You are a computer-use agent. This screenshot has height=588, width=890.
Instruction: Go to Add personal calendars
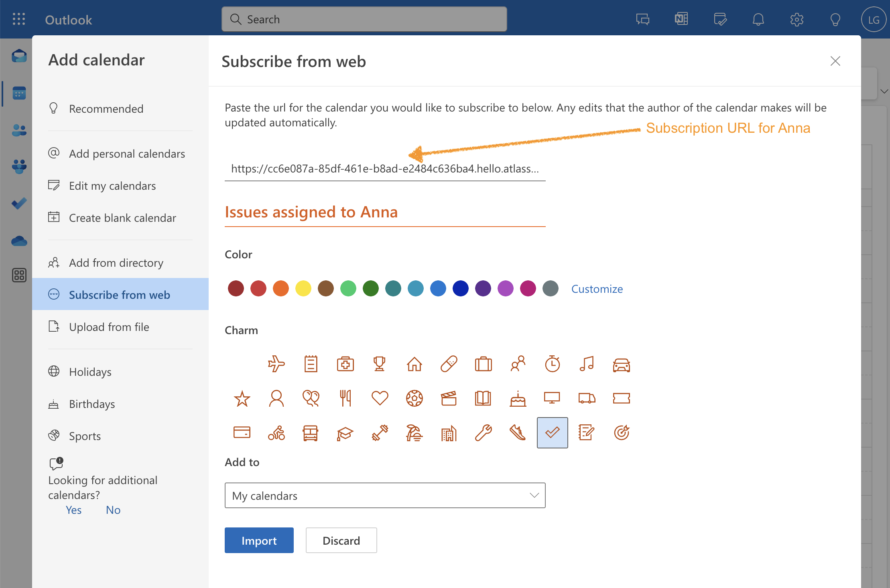coord(120,154)
